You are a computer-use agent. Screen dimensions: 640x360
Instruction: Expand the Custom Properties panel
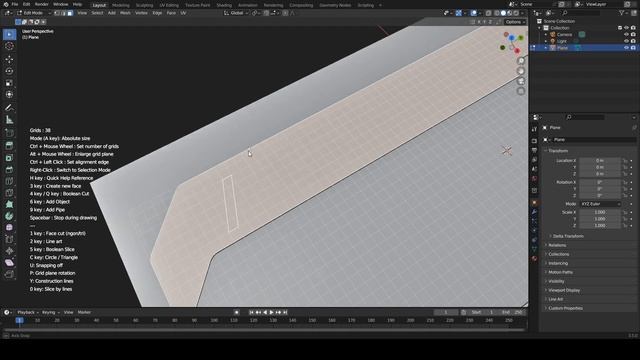(565, 308)
